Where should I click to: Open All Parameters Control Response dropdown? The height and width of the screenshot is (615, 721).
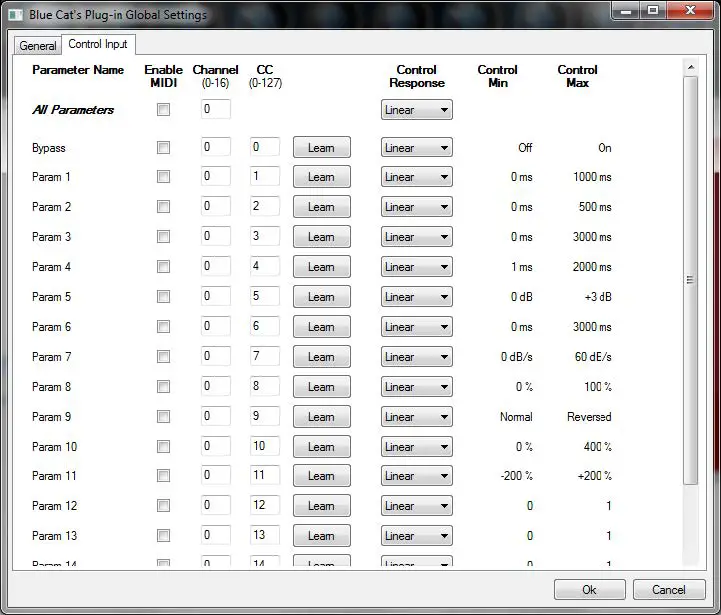point(417,110)
